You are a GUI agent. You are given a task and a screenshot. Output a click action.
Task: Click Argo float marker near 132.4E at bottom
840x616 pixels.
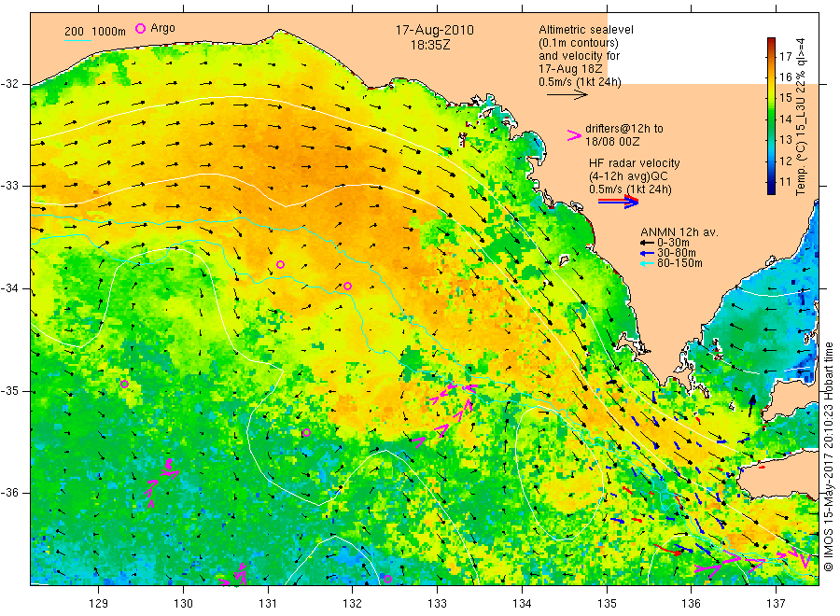(388, 579)
